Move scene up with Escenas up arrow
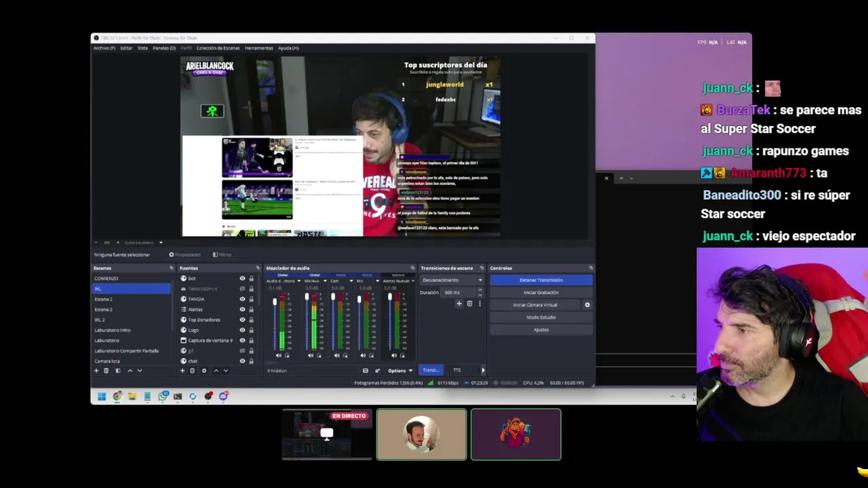Image resolution: width=868 pixels, height=488 pixels. point(130,371)
